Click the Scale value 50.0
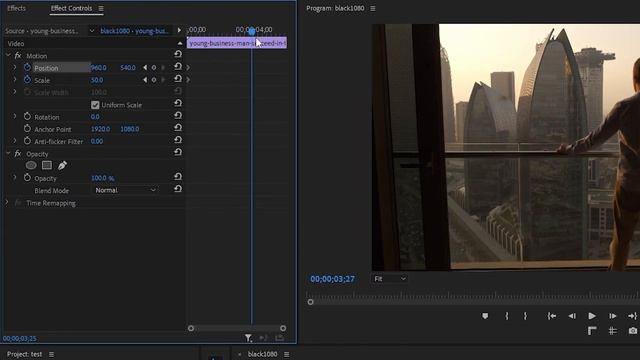Screen dimensions: 640x360 (97, 80)
